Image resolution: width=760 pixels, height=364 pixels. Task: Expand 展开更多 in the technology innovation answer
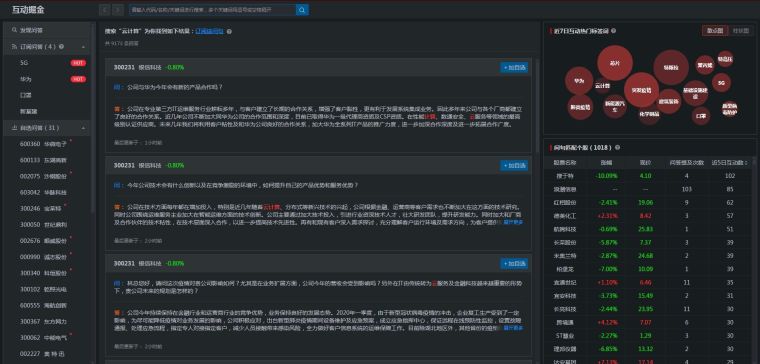point(513,222)
